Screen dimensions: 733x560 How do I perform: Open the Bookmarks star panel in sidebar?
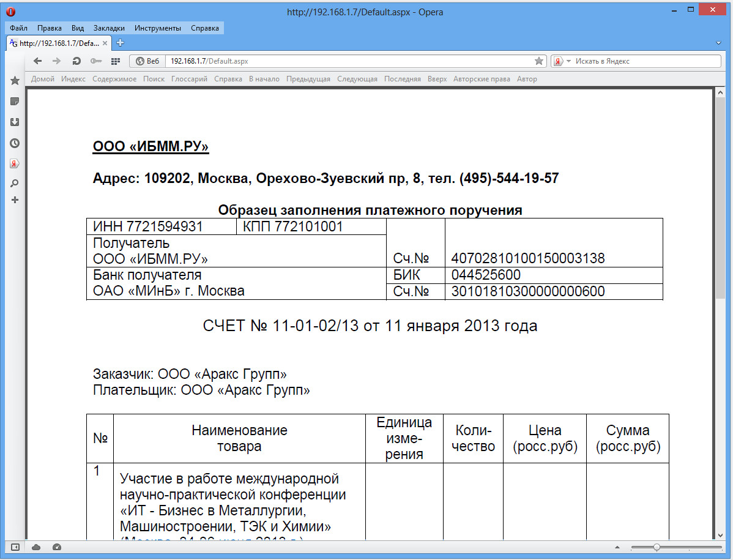[x=15, y=80]
